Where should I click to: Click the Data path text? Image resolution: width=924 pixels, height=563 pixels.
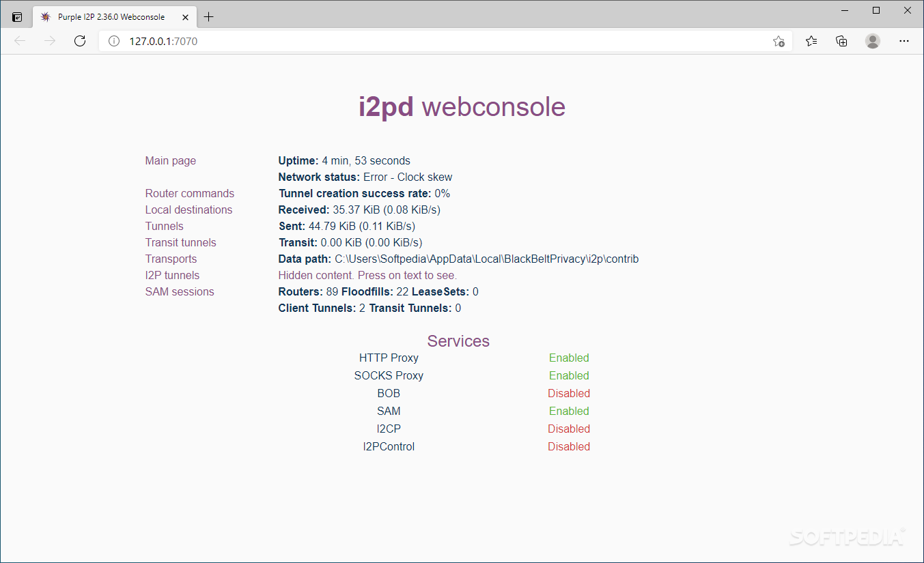(x=458, y=259)
